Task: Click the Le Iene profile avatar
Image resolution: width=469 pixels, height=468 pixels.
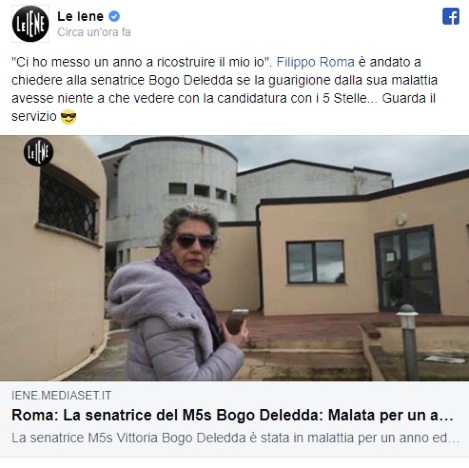Action: (30, 24)
